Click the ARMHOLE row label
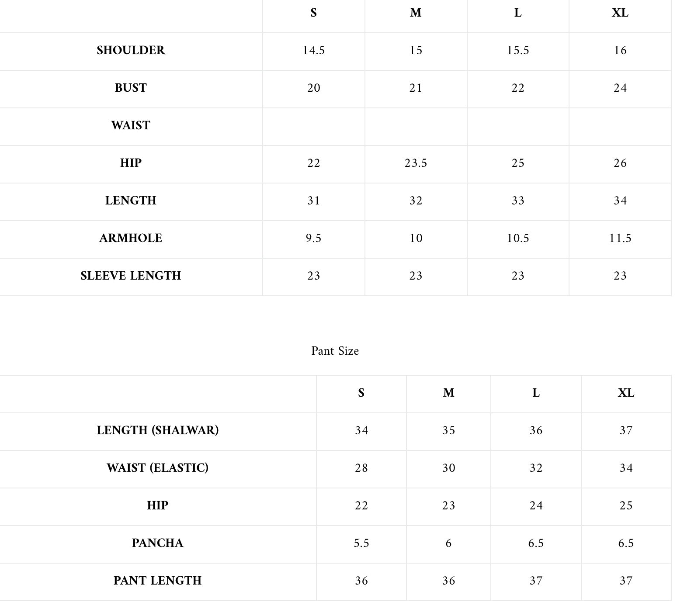Screen dimensions: 677x616 [x=131, y=238]
